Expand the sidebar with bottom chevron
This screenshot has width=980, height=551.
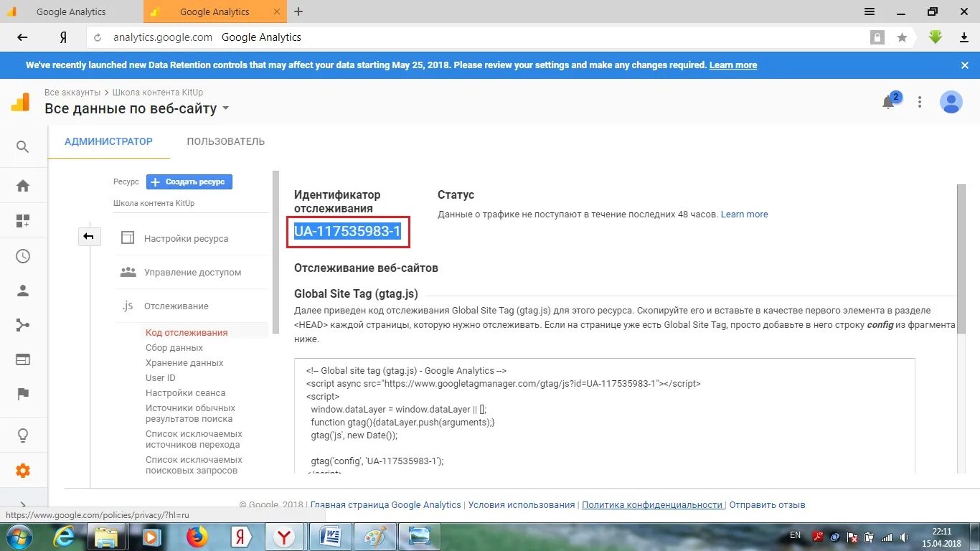[23, 504]
